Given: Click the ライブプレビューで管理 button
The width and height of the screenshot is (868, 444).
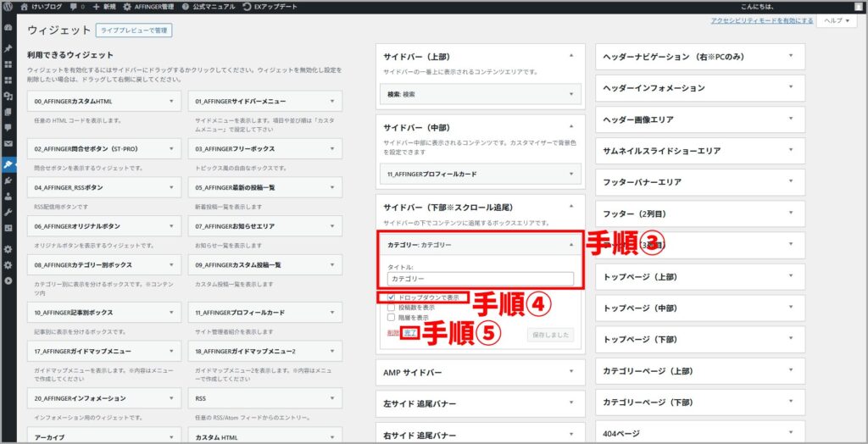Looking at the screenshot, I should (135, 30).
